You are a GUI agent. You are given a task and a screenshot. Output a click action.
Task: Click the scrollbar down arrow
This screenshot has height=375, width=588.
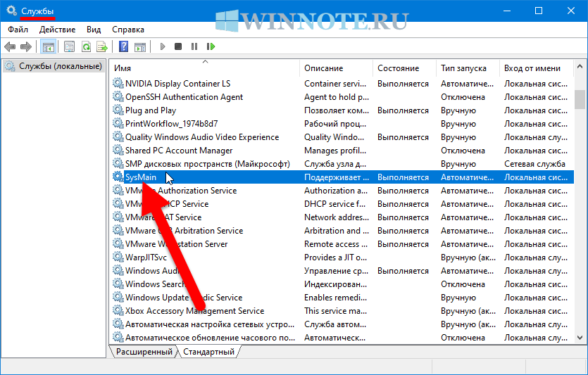580,338
